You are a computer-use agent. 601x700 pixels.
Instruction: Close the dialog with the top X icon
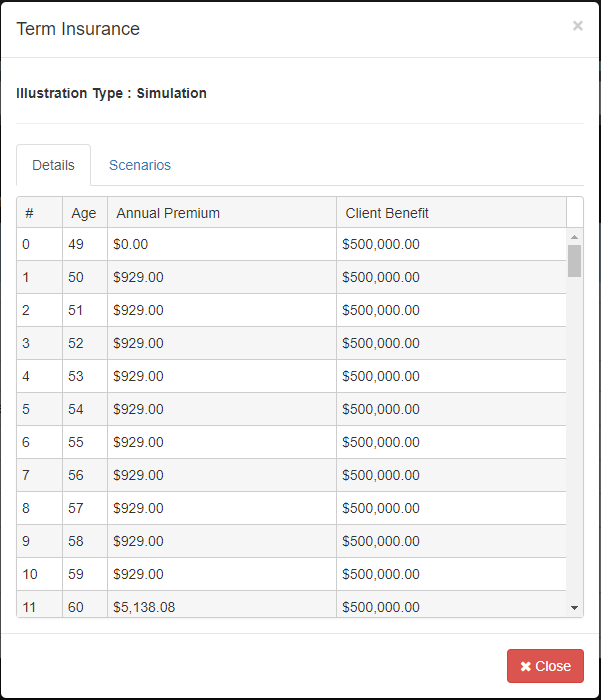coord(577,26)
